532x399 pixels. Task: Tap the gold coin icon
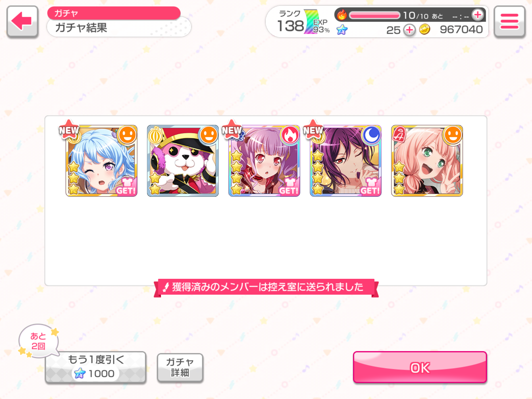(x=425, y=30)
